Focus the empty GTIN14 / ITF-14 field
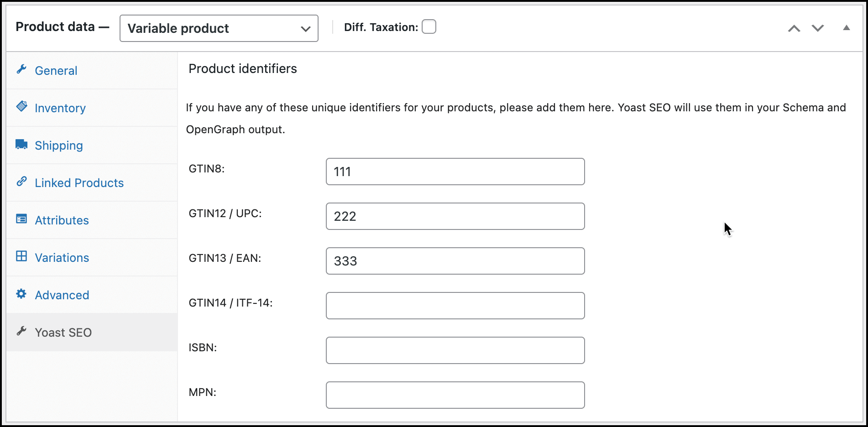Screen dimensions: 868x427 coord(455,306)
